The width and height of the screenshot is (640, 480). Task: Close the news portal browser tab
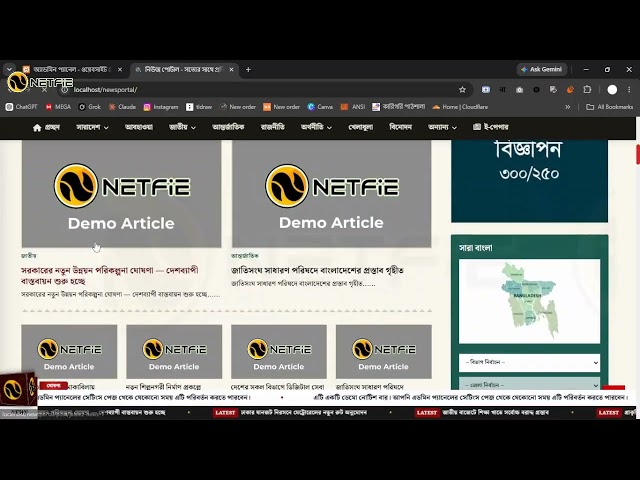pyautogui.click(x=231, y=70)
